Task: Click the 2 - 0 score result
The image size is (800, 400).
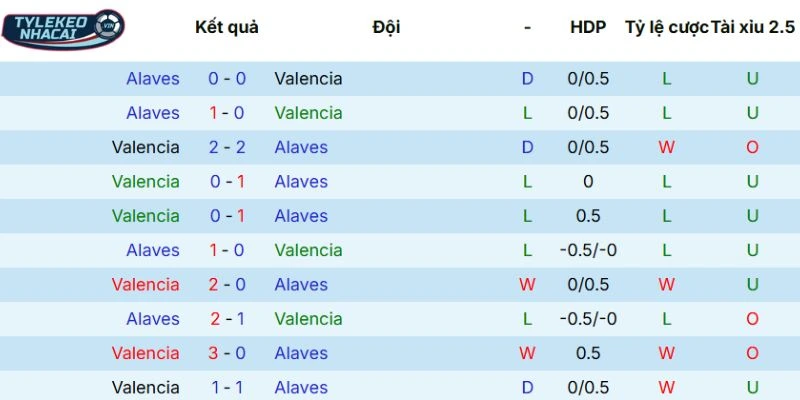Action: [x=227, y=285]
